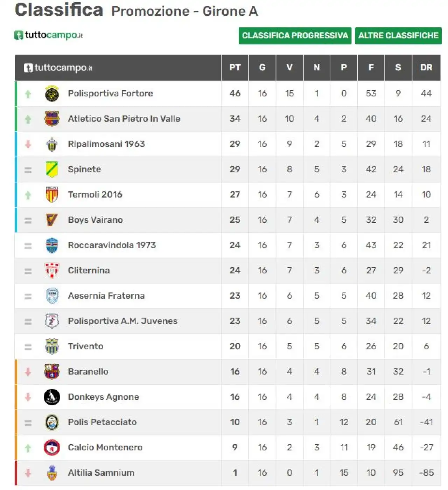Open the Altre Classifiche button
The image size is (448, 490).
coord(398,36)
